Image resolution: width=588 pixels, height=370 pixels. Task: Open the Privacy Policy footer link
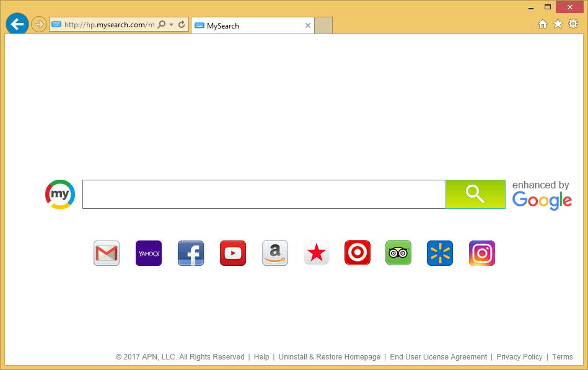[x=519, y=357]
